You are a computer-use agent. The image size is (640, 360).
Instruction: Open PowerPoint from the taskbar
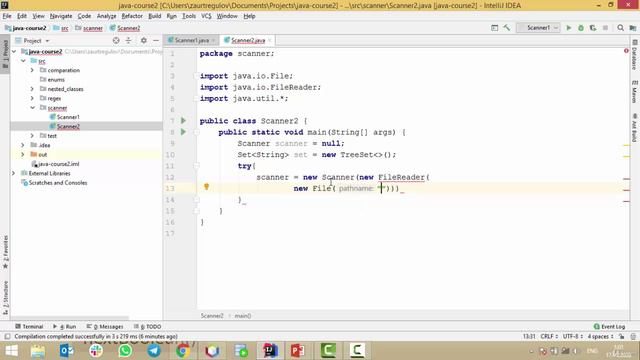pyautogui.click(x=298, y=351)
